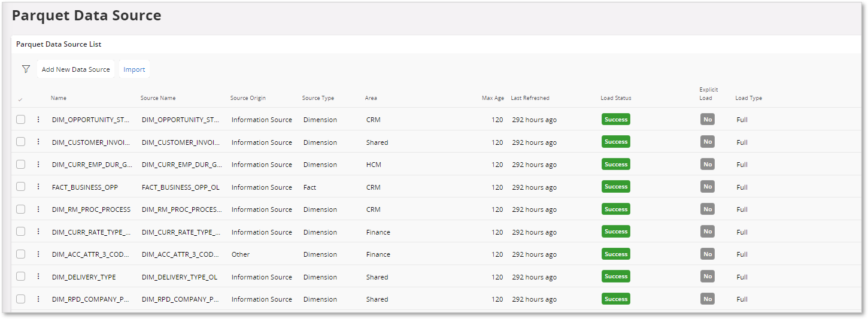Viewport: 868px width, 319px height.
Task: Open three-dot menu for DIM_OPPORTUNITY_ST row
Action: point(38,120)
